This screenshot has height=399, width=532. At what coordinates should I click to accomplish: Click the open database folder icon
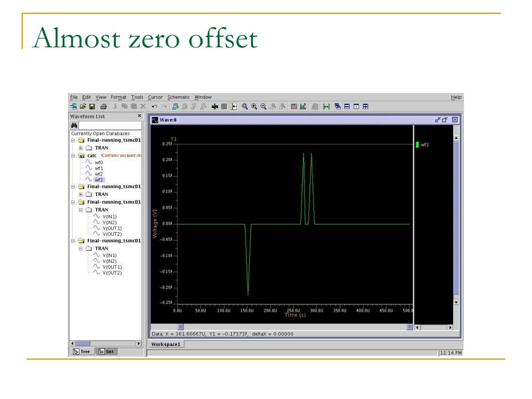coord(83,107)
